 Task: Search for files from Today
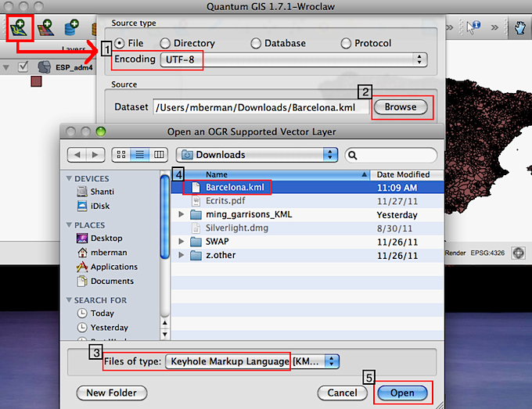click(x=95, y=313)
